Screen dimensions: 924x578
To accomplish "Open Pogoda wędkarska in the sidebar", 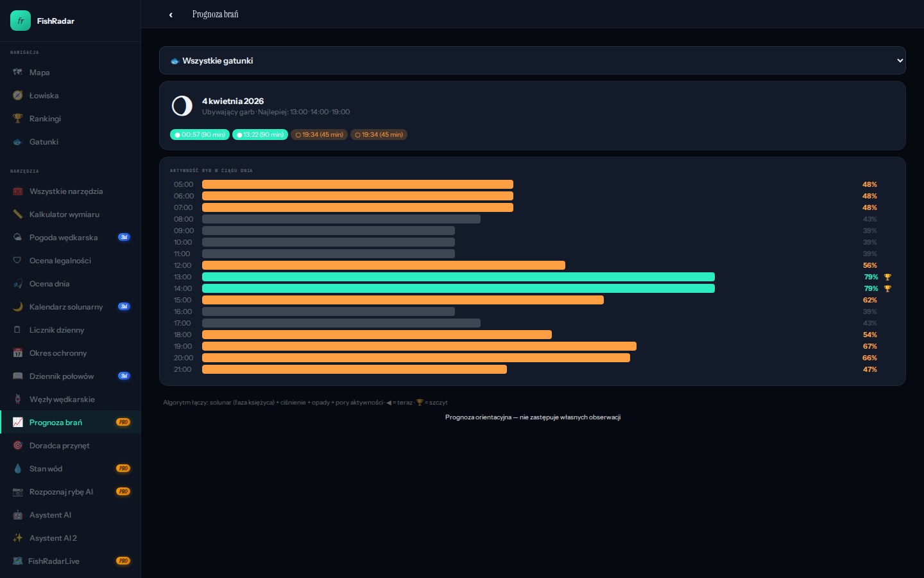I will (x=64, y=238).
